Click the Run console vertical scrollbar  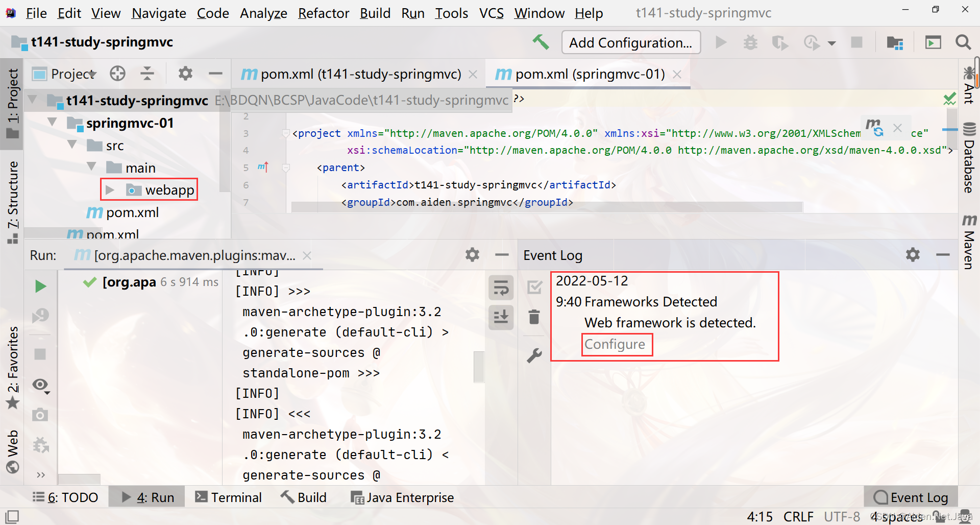point(479,367)
